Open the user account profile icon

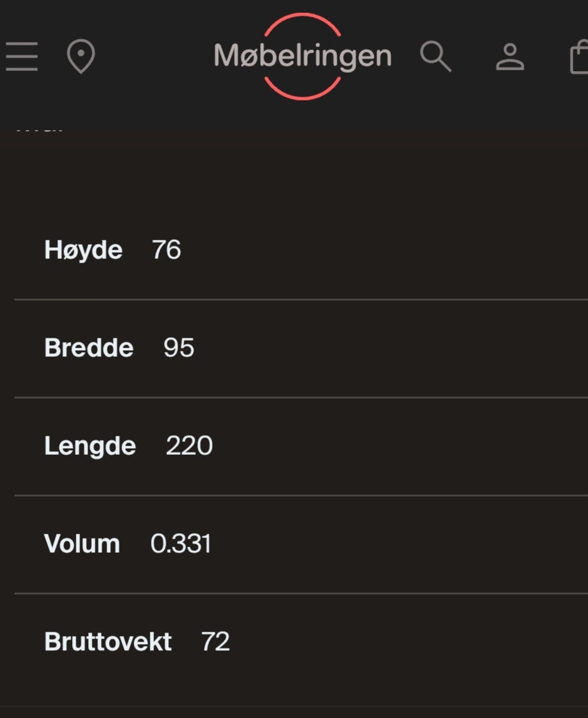click(510, 57)
